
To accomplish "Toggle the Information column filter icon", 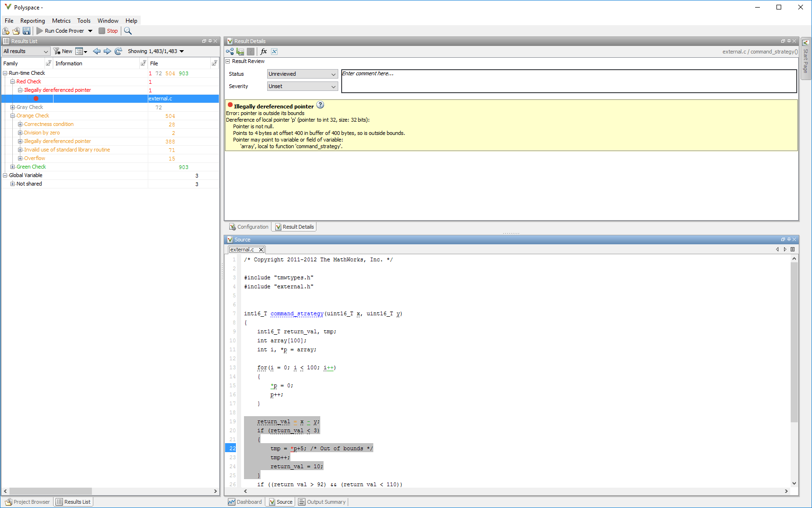I will [x=143, y=63].
